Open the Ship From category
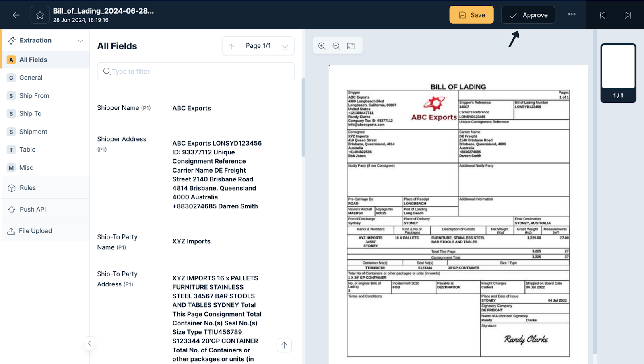Viewport: 644px width, 364px height. tap(45, 96)
